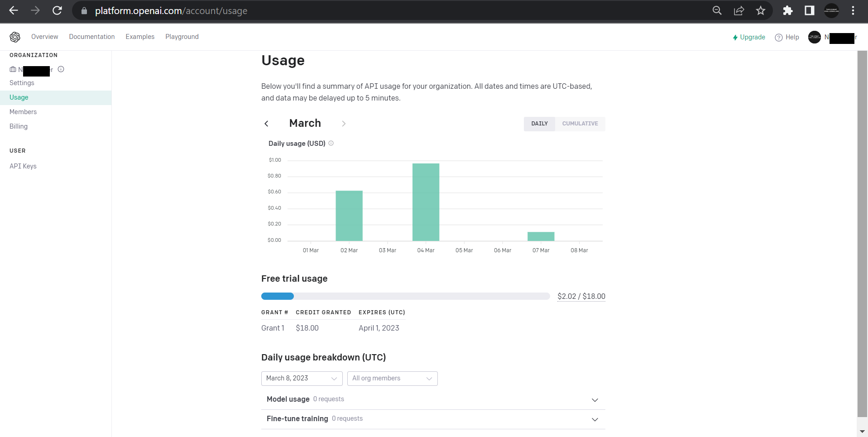Open API Keys page

pos(23,166)
